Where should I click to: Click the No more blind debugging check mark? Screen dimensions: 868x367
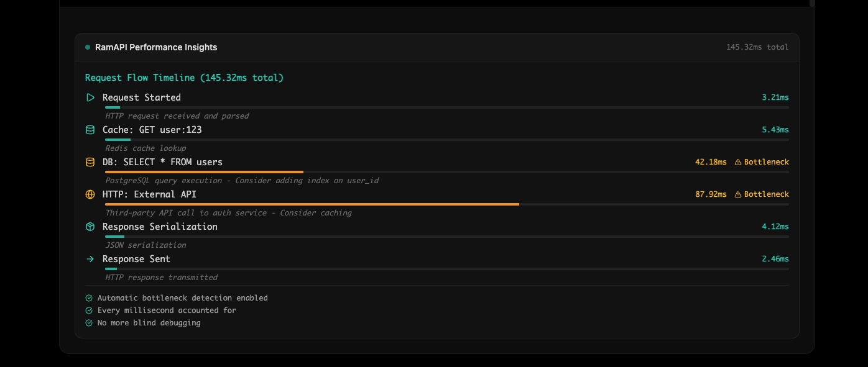89,323
